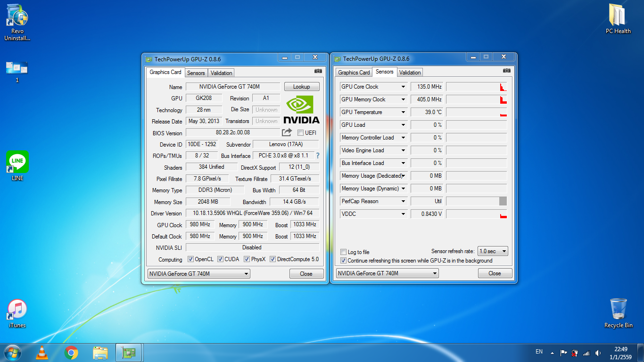
Task: Open the Action Center flag icon
Action: point(563,353)
